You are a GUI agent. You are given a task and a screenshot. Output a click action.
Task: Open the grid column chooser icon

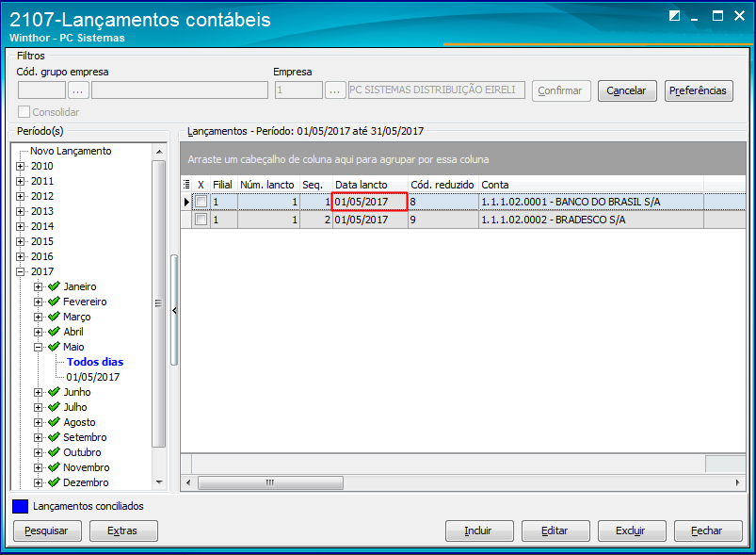186,185
